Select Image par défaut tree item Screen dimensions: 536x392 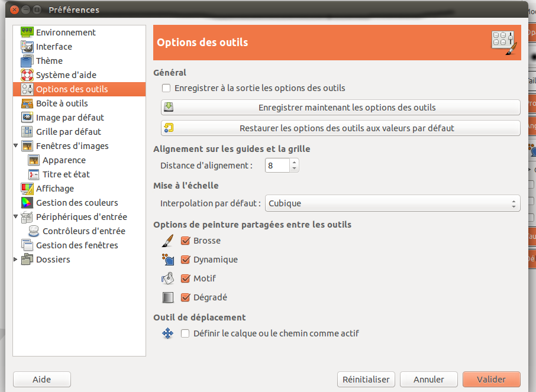tap(79, 118)
